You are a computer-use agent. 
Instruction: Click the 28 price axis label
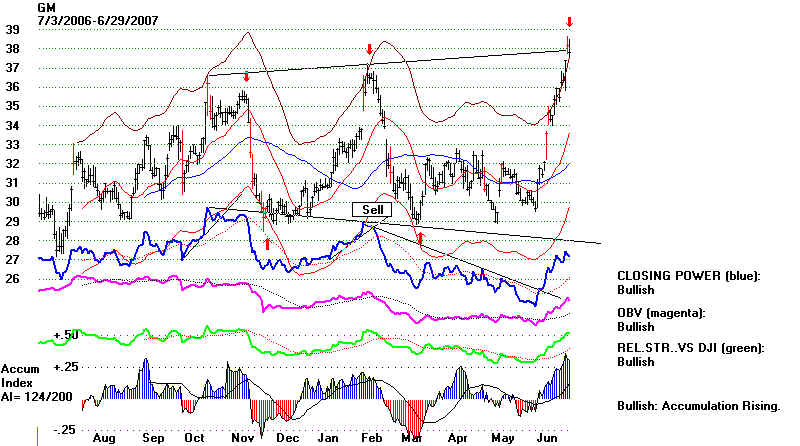(x=12, y=240)
